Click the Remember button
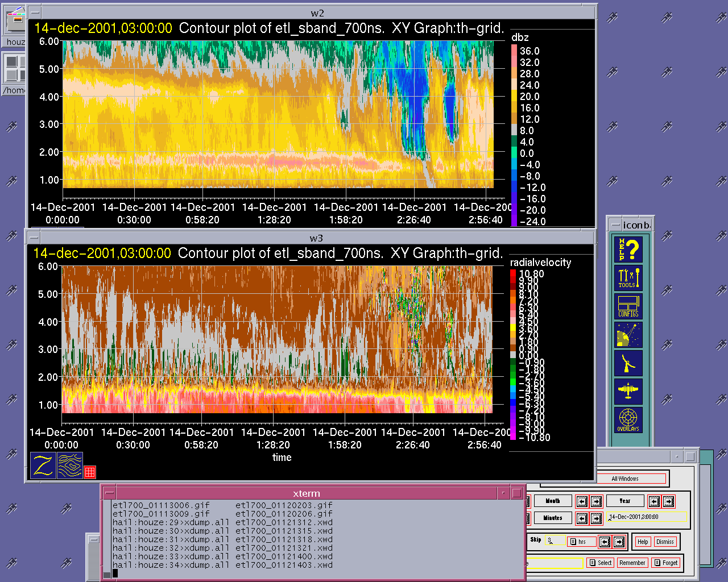Viewport: 728px width, 582px height. coord(632,563)
